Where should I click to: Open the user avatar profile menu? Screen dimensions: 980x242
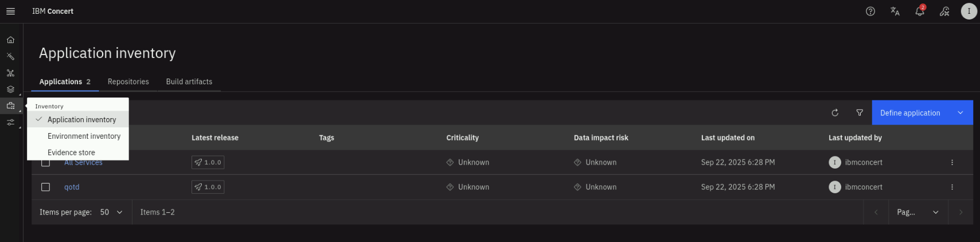click(x=969, y=11)
